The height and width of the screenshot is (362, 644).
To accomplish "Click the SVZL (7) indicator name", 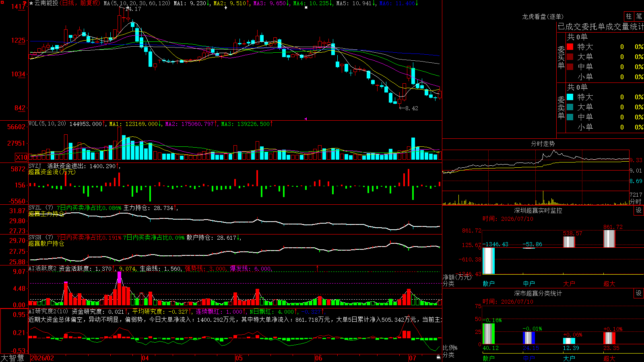I will coord(41,208).
